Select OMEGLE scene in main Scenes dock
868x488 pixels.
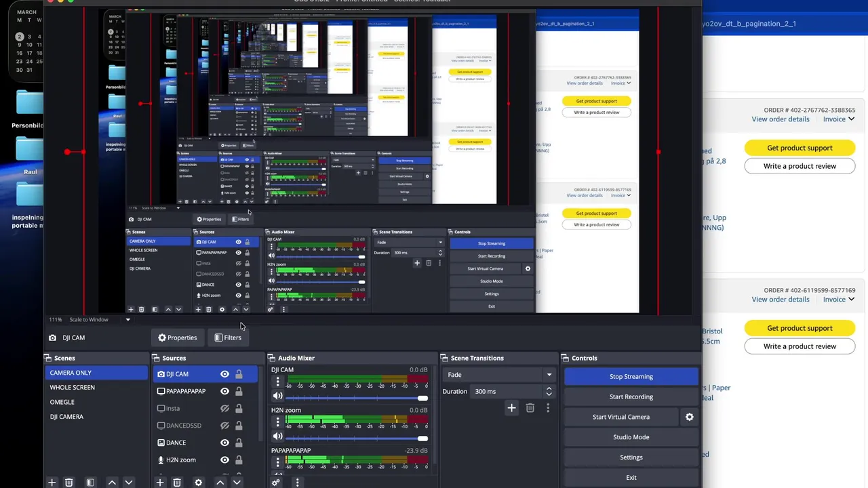(x=96, y=402)
